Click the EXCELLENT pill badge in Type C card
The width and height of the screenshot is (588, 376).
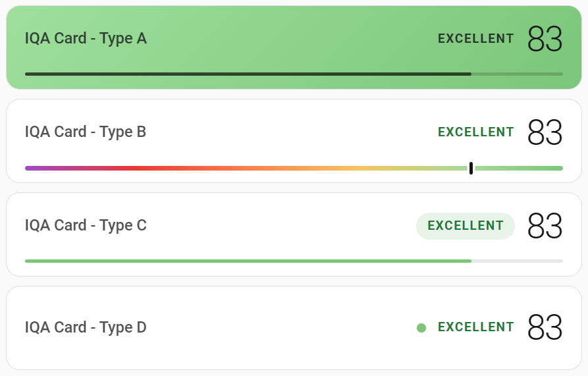[466, 226]
